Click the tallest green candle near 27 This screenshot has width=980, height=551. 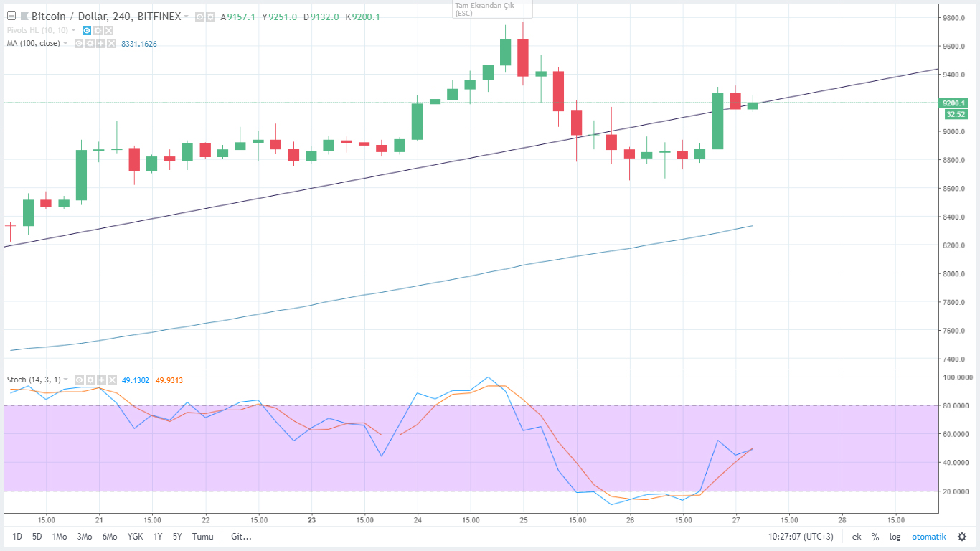tap(717, 121)
